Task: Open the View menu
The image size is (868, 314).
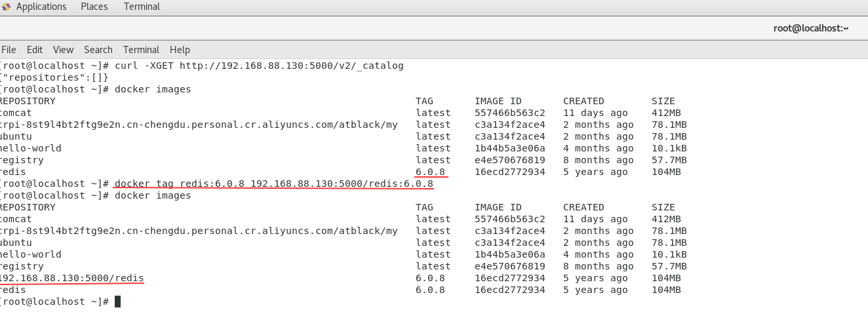Action: click(x=63, y=50)
